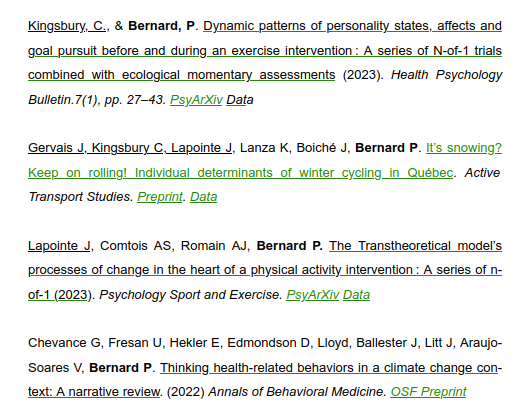Open the Preprint link after Transport Studies

click(x=160, y=197)
